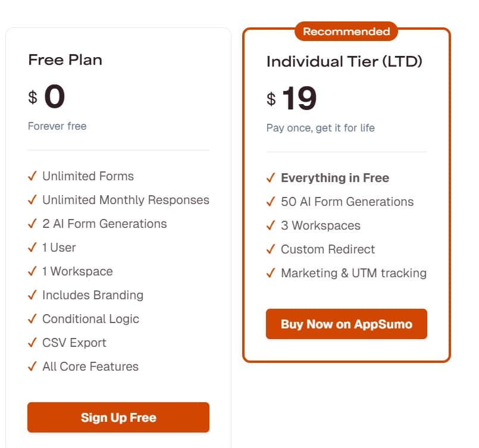Click checkmark beside 2 AI Form Generations
The height and width of the screenshot is (448, 479).
click(33, 224)
